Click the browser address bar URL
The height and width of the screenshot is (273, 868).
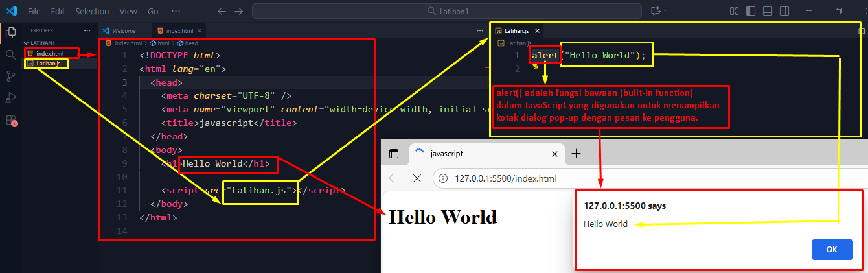[x=506, y=179]
